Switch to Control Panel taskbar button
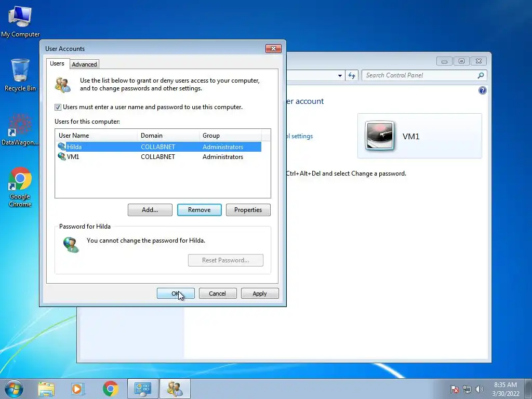 click(142, 389)
